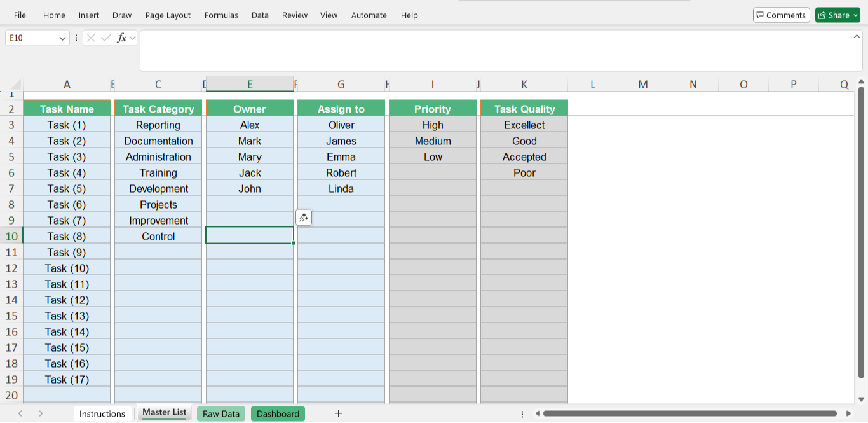868x423 pixels.
Task: Select the Instructions sheet tab
Action: point(102,413)
